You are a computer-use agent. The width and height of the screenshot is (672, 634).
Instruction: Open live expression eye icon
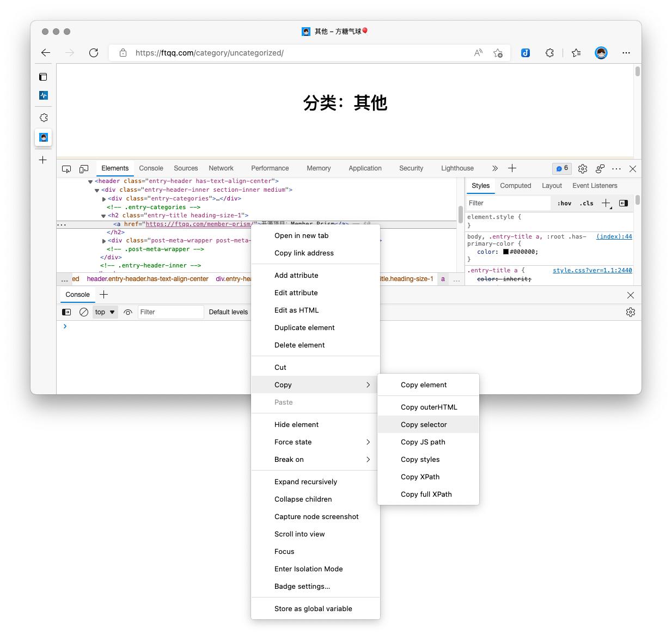point(128,312)
